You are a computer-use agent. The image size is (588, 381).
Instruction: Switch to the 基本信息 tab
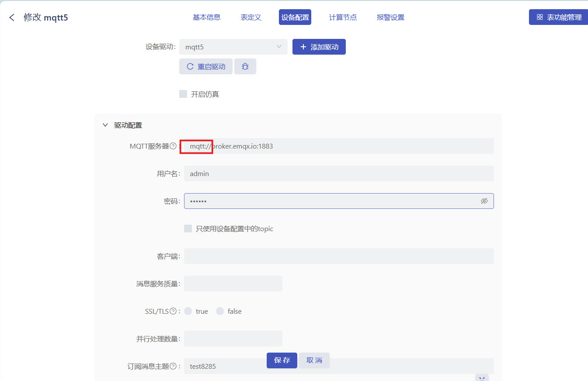pos(206,17)
